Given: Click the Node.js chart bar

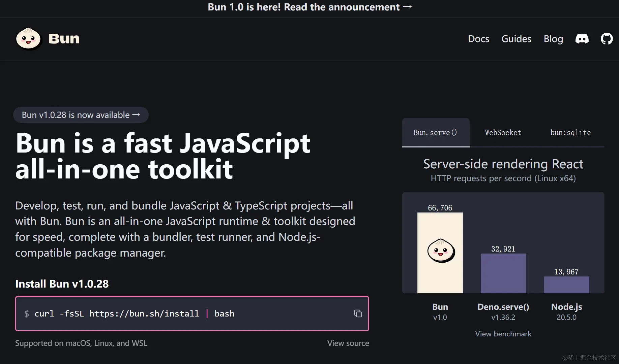Looking at the screenshot, I should coord(566,285).
